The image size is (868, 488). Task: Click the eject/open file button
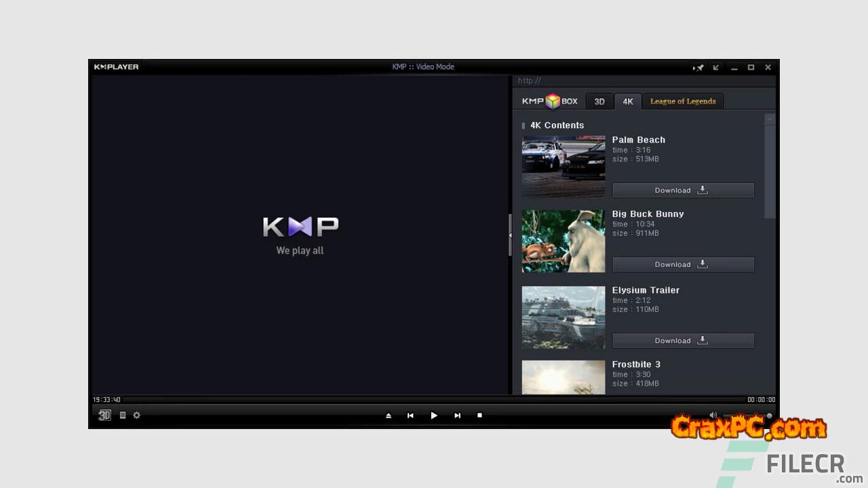(x=389, y=415)
